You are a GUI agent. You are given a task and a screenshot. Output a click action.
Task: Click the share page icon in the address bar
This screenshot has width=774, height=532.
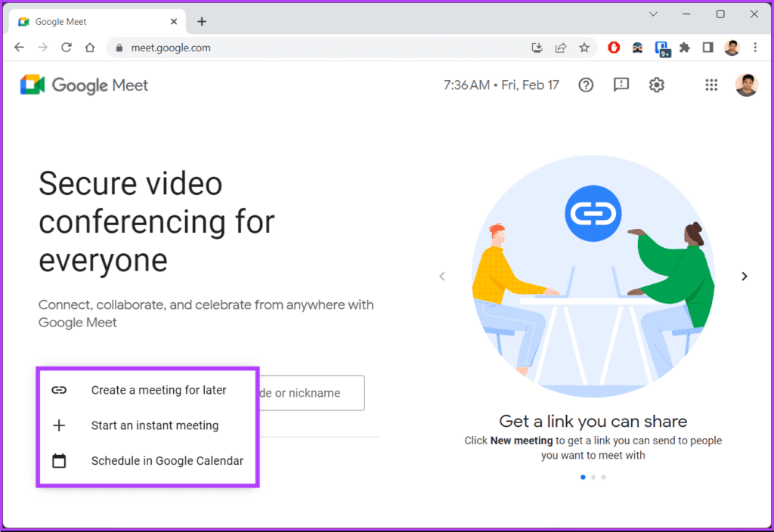click(x=560, y=48)
